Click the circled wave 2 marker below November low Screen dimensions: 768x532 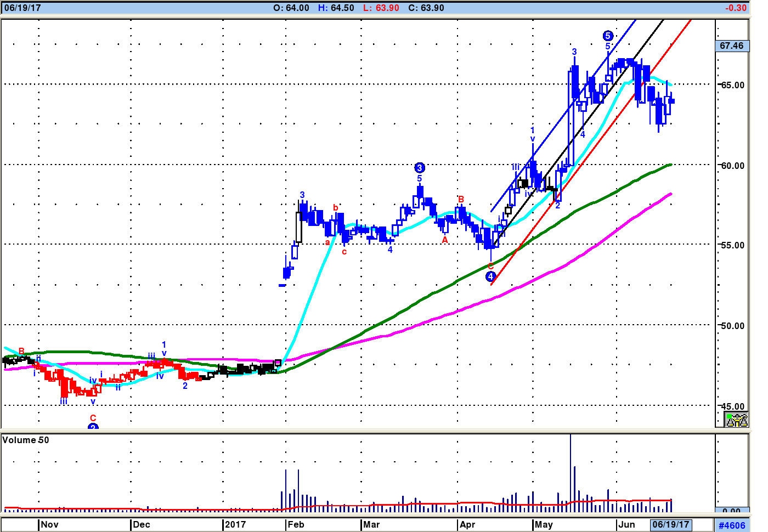[x=93, y=426]
